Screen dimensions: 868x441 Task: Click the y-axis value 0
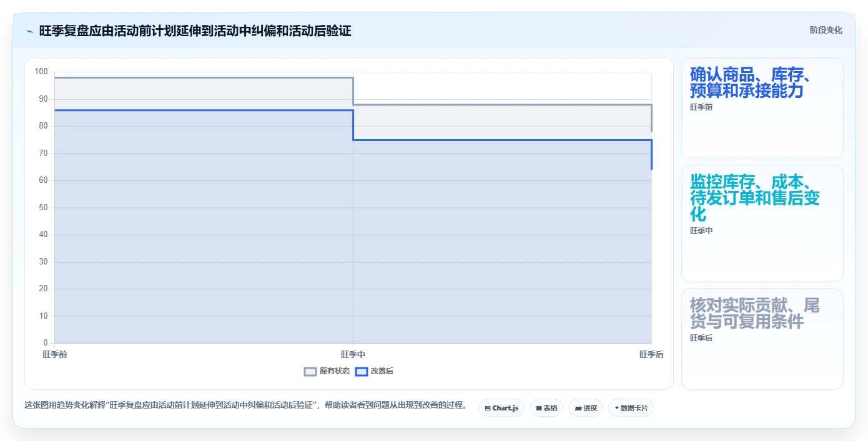coord(46,343)
